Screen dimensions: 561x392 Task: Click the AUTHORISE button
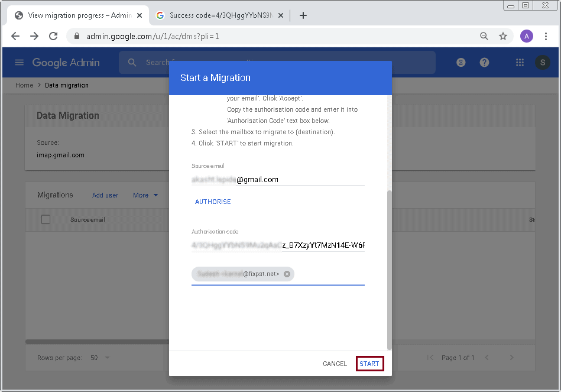point(213,202)
